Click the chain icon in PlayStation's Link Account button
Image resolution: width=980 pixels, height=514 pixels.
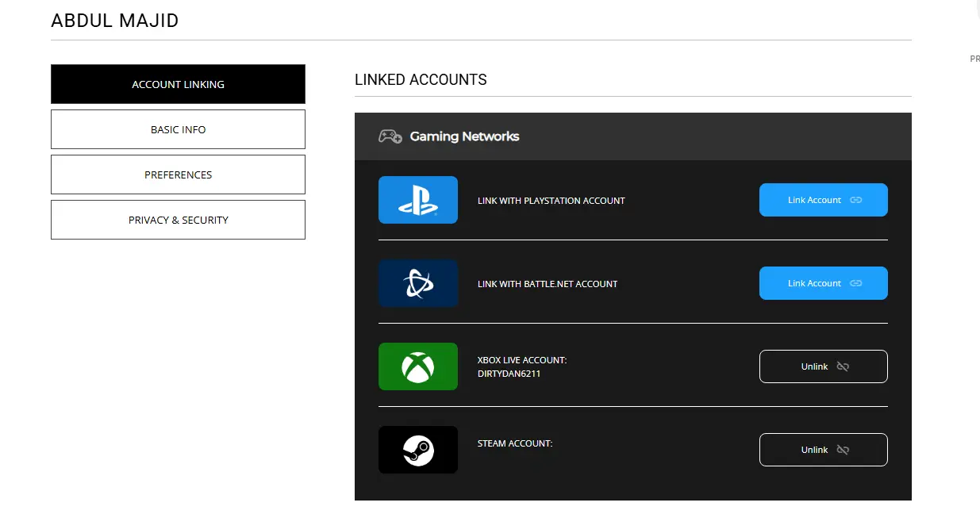tap(855, 200)
